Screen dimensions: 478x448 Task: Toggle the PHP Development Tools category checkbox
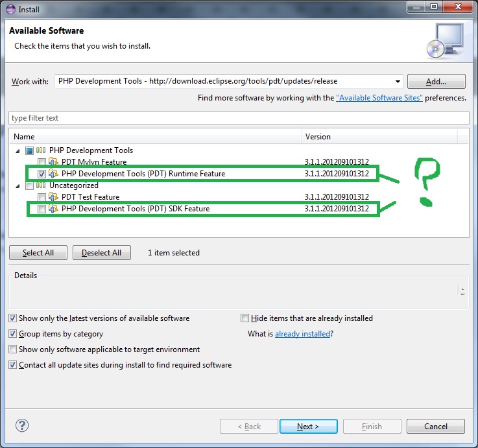pyautogui.click(x=30, y=150)
